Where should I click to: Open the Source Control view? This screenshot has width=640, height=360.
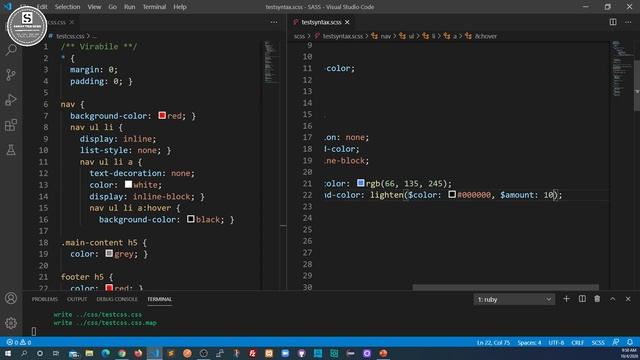coord(11,75)
